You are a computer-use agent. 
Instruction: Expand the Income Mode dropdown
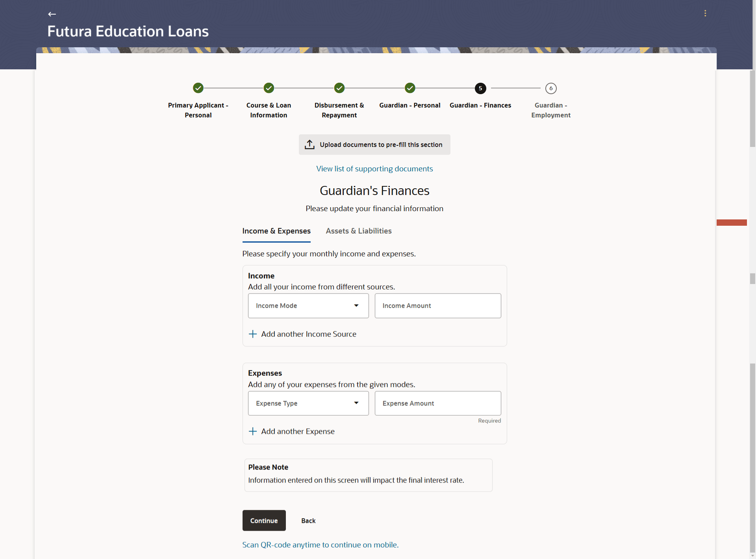coord(308,306)
